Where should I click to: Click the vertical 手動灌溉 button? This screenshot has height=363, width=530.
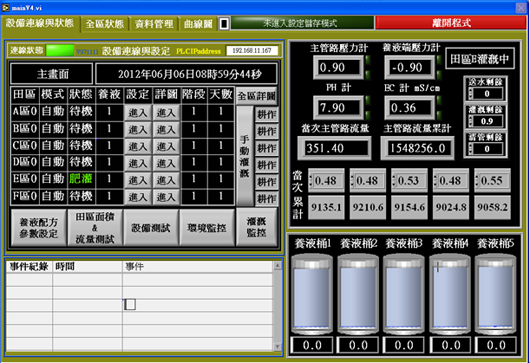click(x=244, y=156)
